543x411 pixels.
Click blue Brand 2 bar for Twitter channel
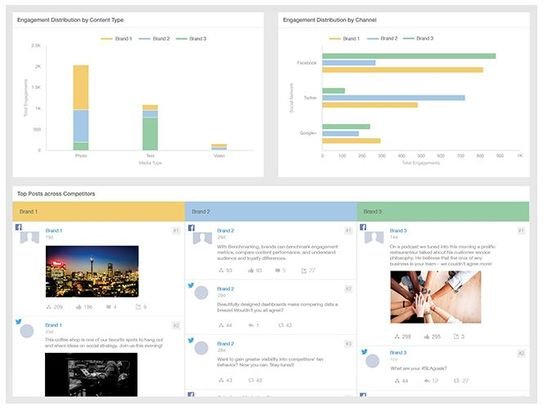[394, 98]
